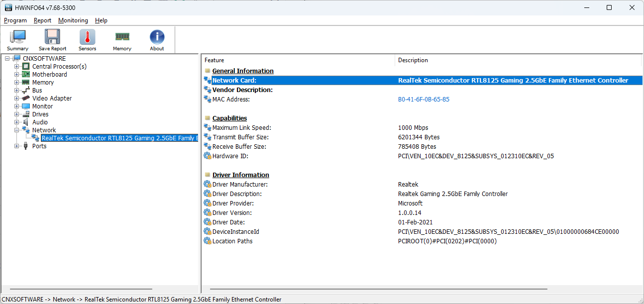Expand the Motherboard node
644x304 pixels.
pos(17,75)
